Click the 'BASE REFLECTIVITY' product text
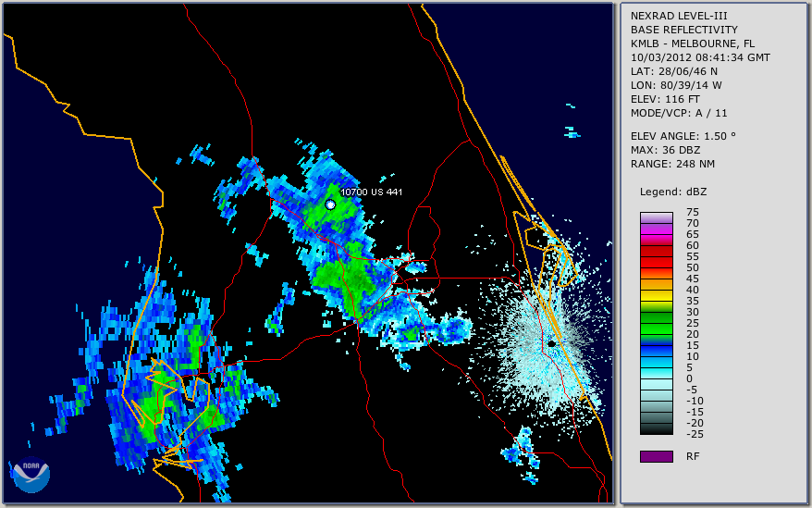The width and height of the screenshot is (812, 508). [x=683, y=30]
